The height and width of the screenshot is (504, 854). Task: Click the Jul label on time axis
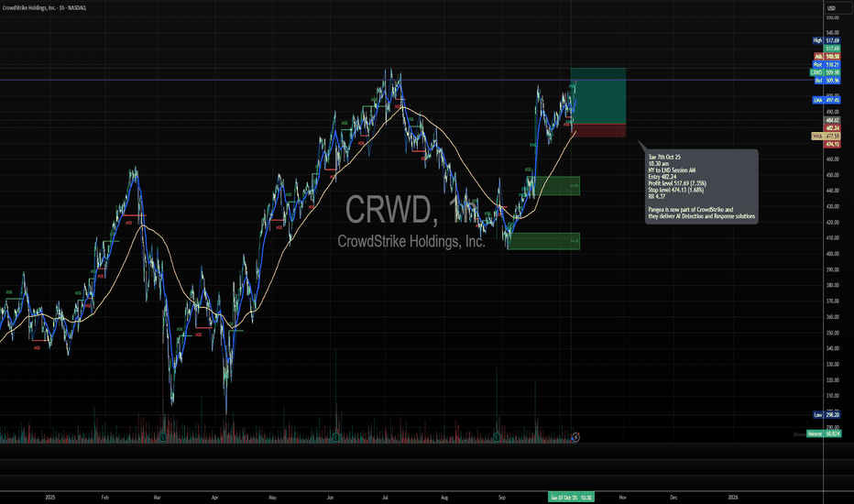[x=388, y=497]
